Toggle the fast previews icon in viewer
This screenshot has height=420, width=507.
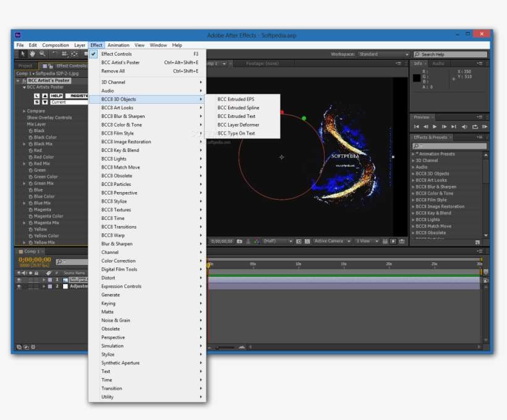coord(393,241)
